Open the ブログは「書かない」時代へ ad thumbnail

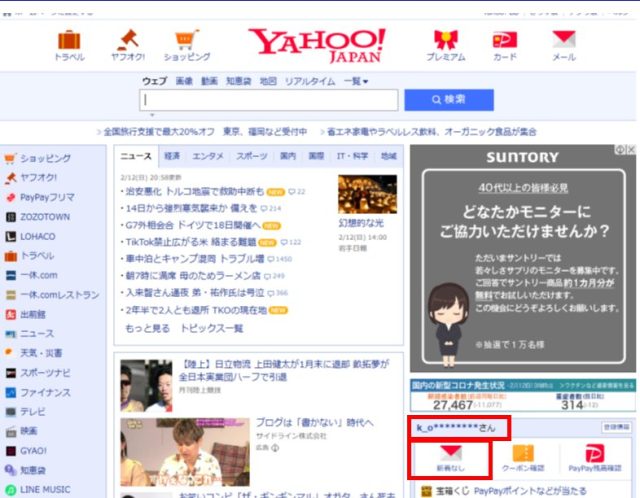(x=185, y=451)
